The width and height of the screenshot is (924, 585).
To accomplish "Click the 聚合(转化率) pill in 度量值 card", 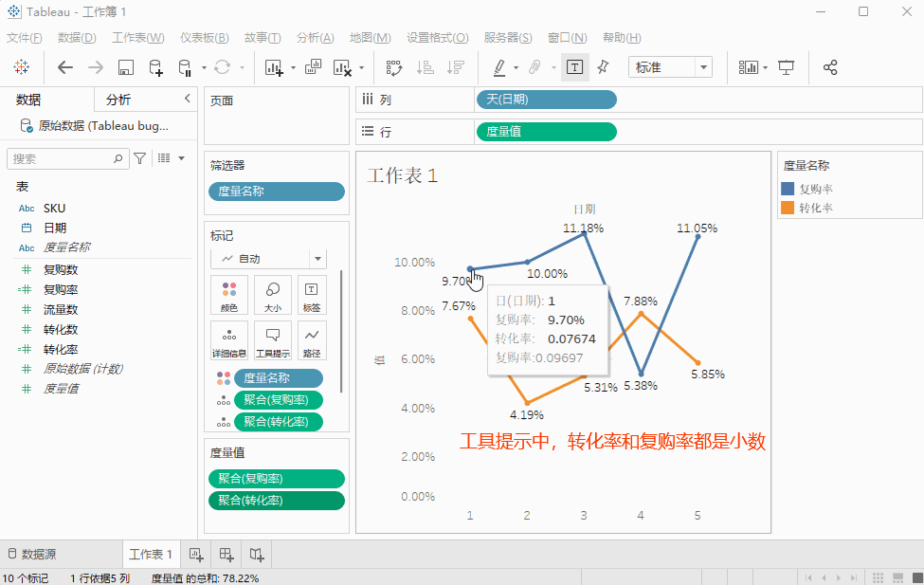I will (x=277, y=501).
